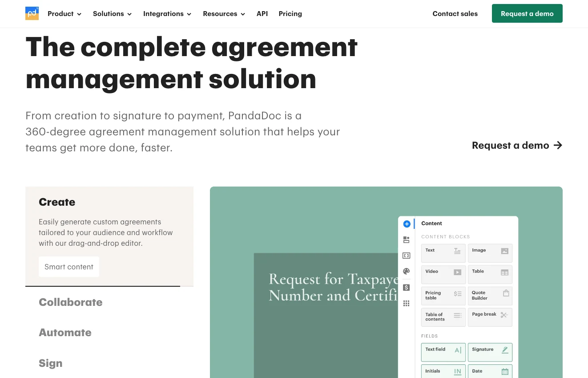Click the Request for Taxpayer document preview
The height and width of the screenshot is (378, 588).
[326, 315]
